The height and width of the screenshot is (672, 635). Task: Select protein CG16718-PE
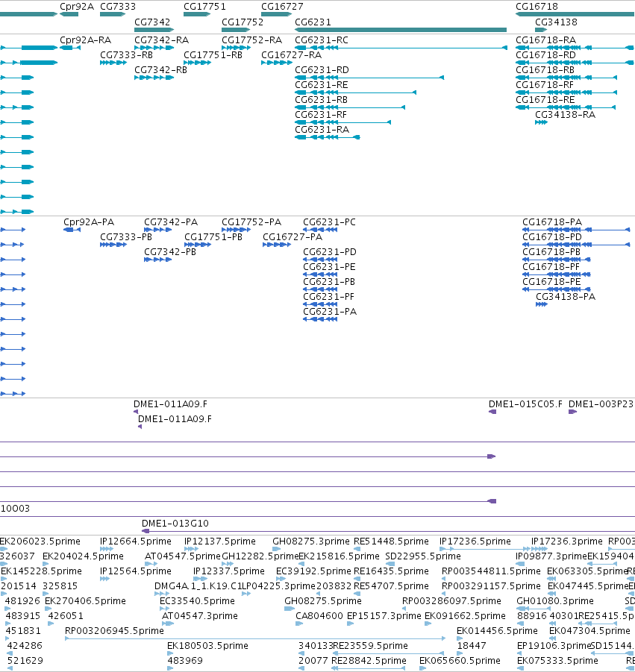[551, 282]
